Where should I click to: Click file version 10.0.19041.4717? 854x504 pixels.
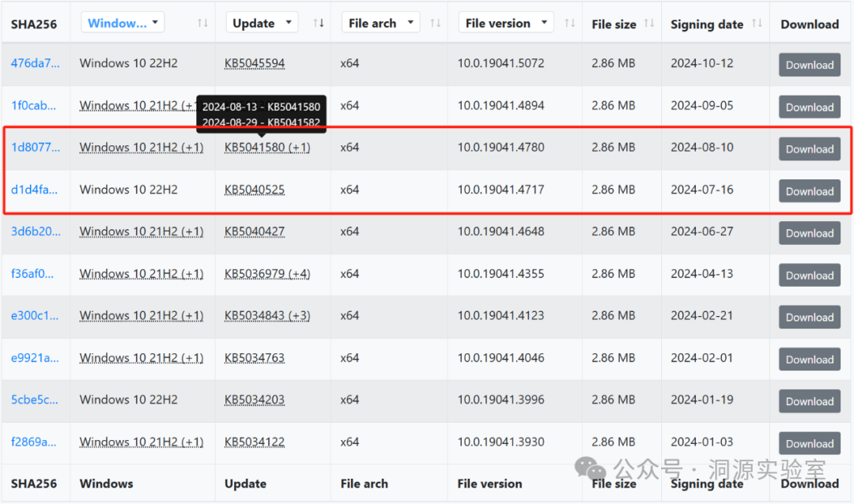pyautogui.click(x=501, y=190)
